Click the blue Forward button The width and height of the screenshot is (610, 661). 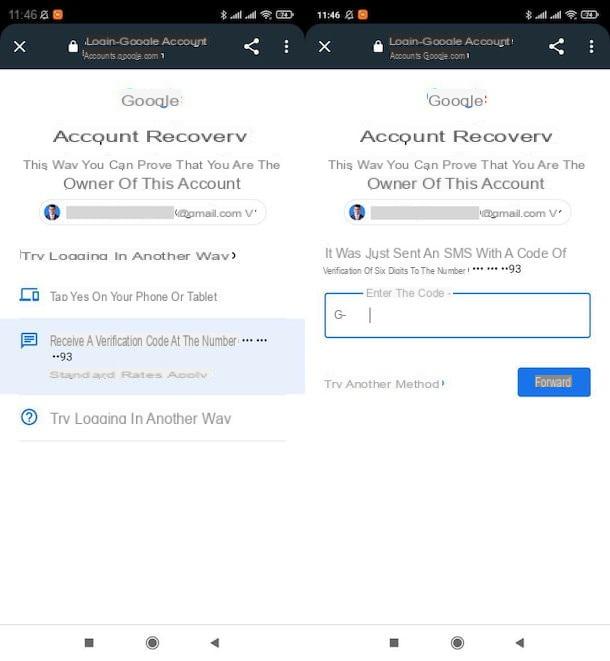click(554, 382)
